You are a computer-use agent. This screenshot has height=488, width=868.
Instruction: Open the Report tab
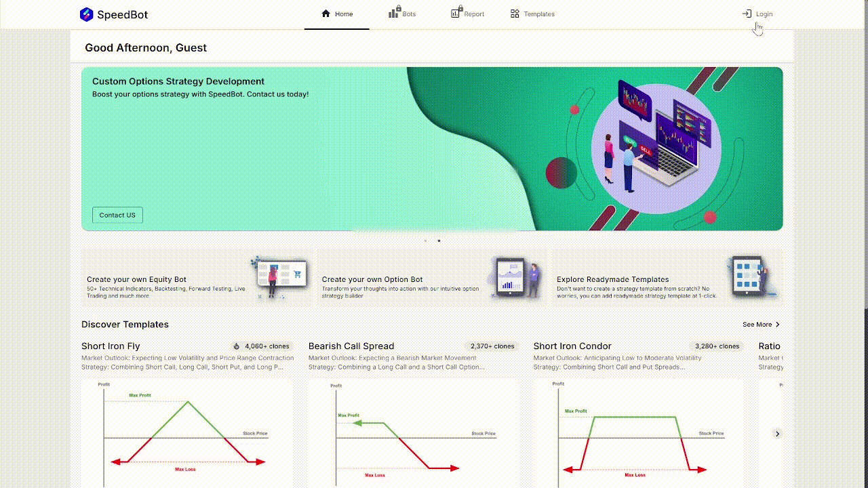click(468, 14)
